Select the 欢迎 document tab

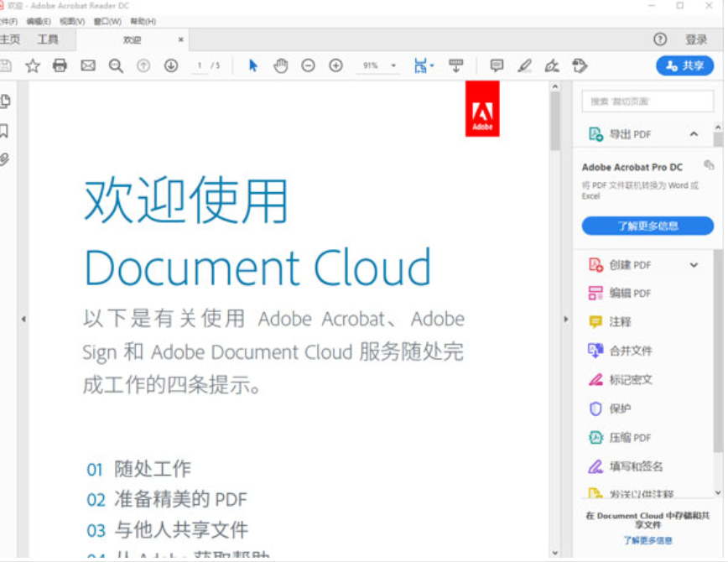click(132, 40)
